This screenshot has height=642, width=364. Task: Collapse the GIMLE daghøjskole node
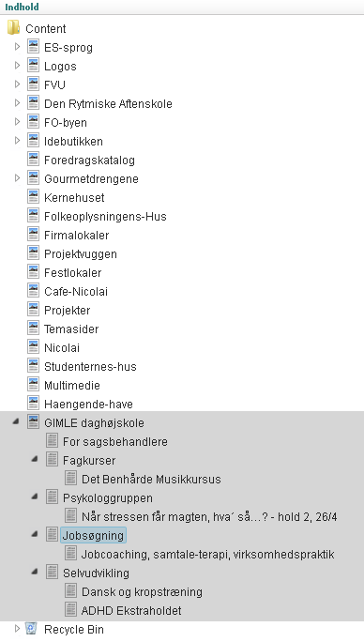pos(16,421)
